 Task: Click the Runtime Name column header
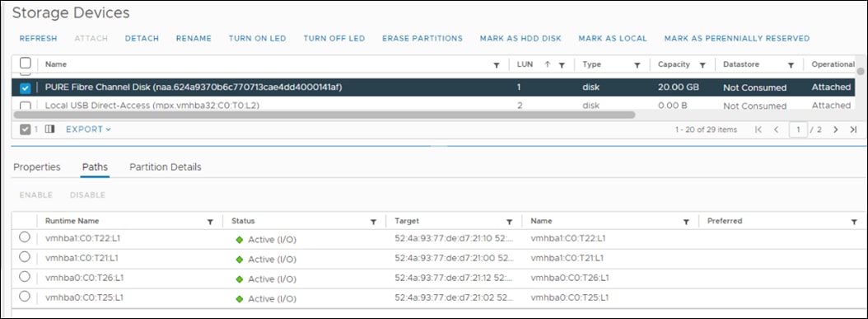tap(72, 221)
